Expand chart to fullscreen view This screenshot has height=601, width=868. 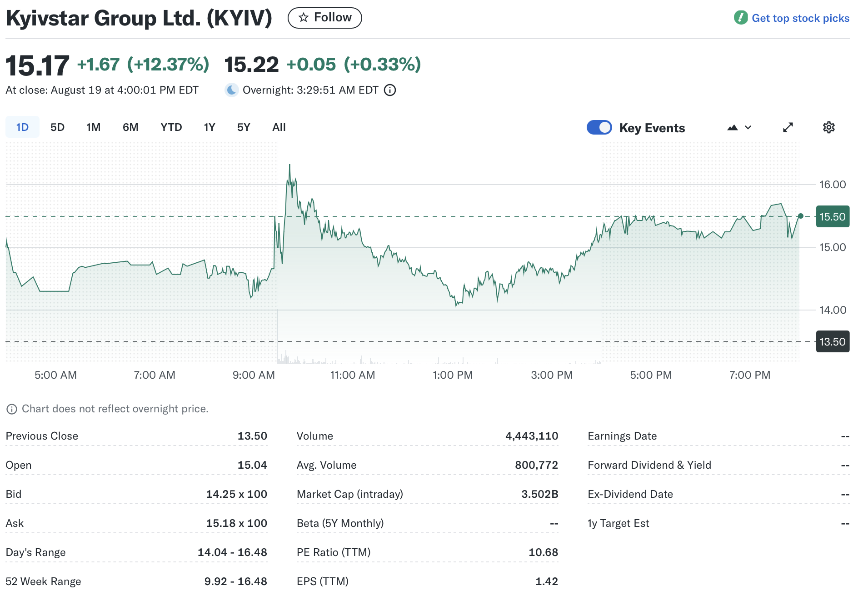(788, 128)
